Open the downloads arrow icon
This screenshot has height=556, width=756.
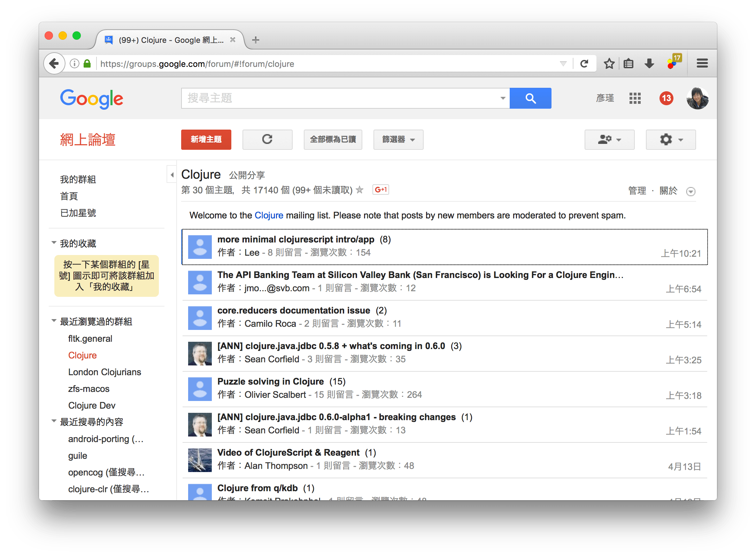click(649, 64)
